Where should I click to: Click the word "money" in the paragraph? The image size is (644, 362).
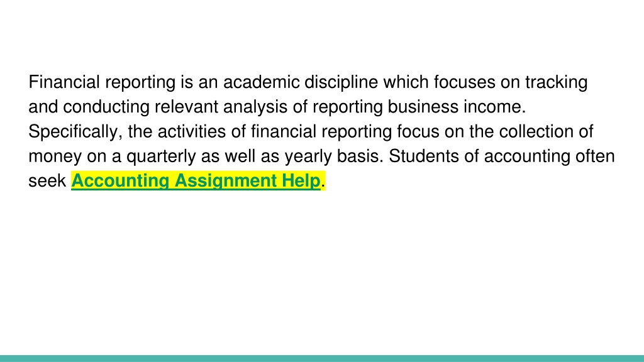pos(55,156)
